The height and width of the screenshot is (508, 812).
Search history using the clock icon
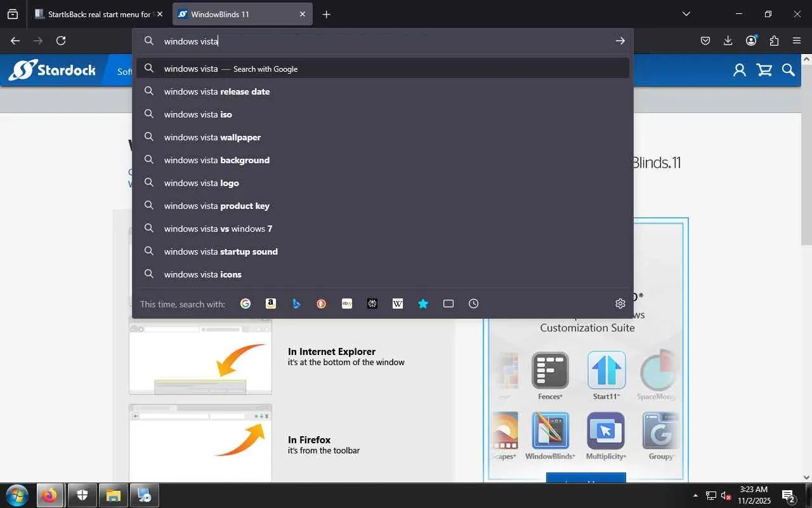click(474, 304)
